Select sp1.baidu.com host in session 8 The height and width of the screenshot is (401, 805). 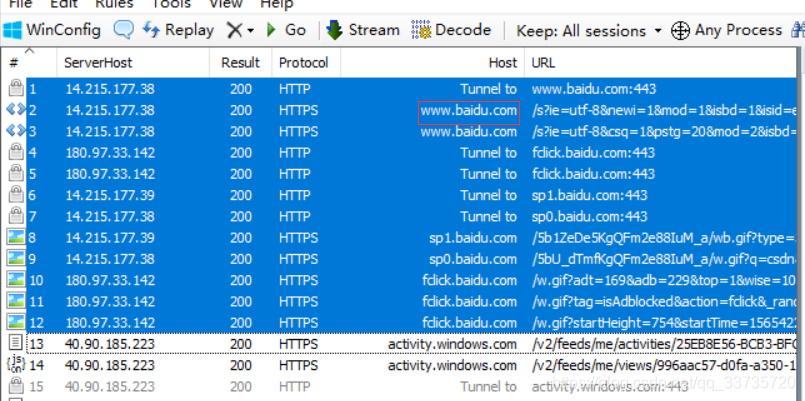[473, 238]
